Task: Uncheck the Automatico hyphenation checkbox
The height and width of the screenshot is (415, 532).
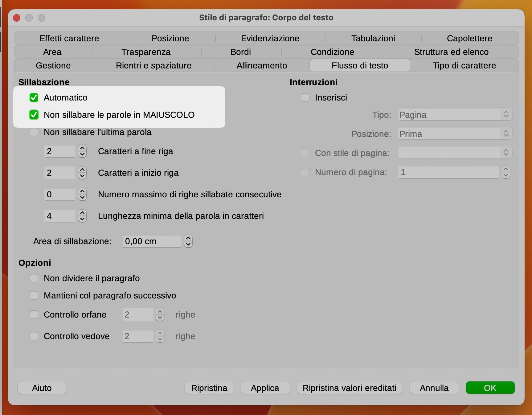Action: pyautogui.click(x=34, y=97)
